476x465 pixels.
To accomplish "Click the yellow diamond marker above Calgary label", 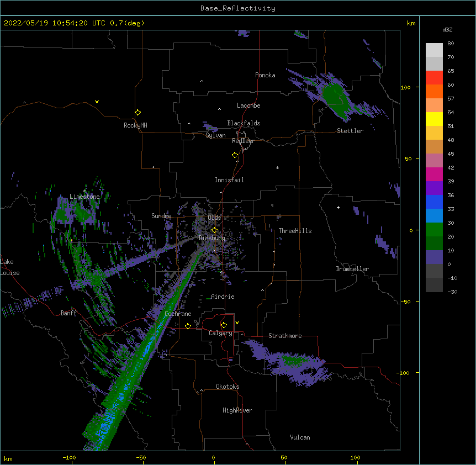I will tap(224, 325).
